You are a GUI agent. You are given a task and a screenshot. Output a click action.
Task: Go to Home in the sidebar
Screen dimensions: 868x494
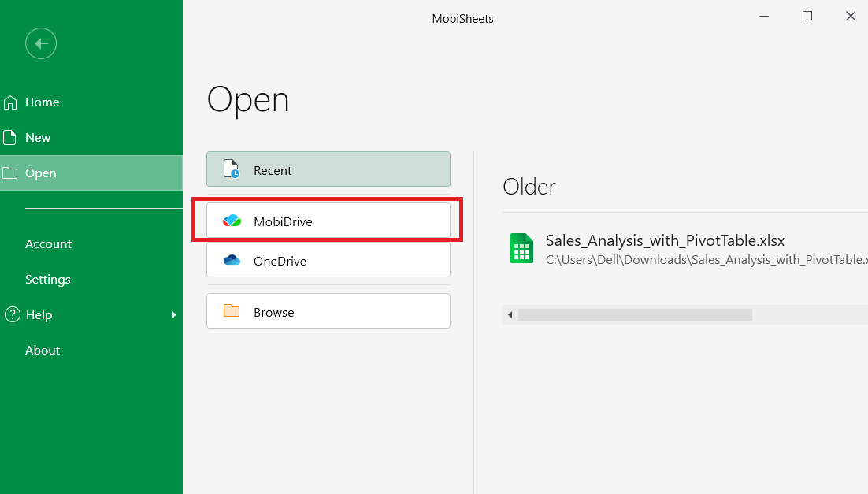[x=91, y=102]
